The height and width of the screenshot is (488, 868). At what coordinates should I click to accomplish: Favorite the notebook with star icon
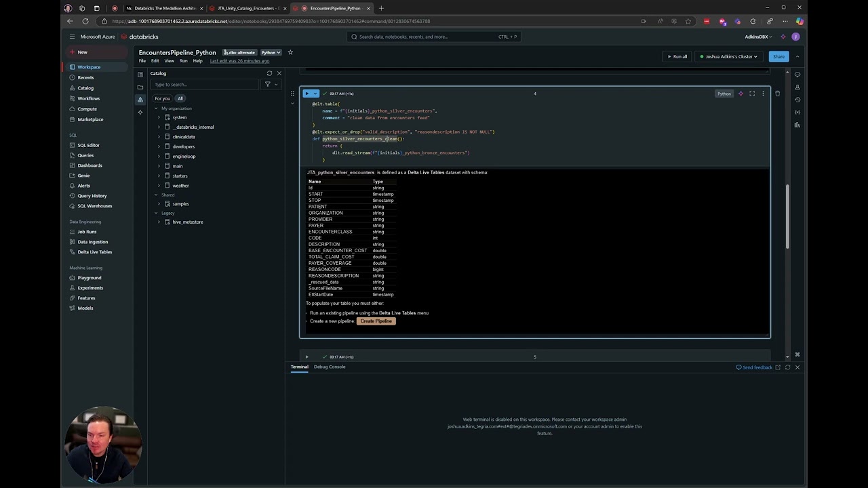290,52
